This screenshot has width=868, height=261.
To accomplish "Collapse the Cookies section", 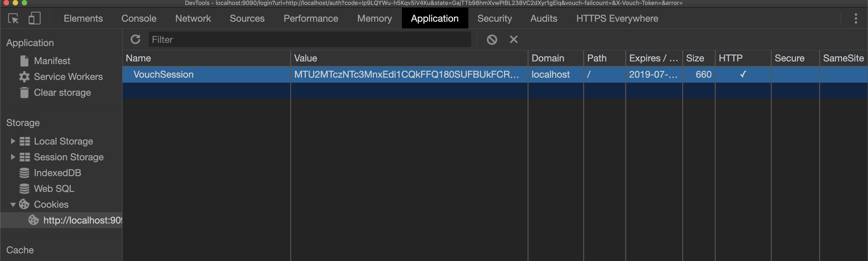I will 13,204.
